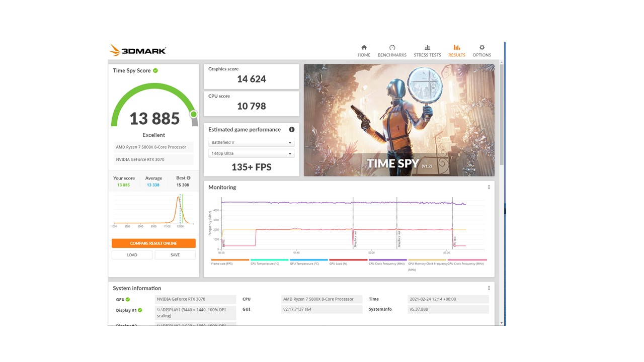Toggle the CPU Clock Frequency legend
644x362 pixels.
click(387, 262)
